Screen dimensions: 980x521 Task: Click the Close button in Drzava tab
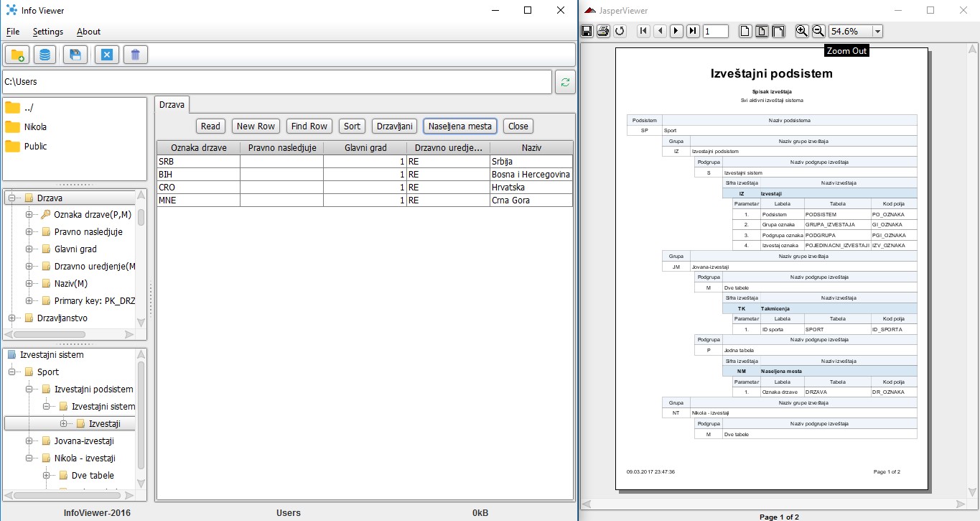(518, 126)
